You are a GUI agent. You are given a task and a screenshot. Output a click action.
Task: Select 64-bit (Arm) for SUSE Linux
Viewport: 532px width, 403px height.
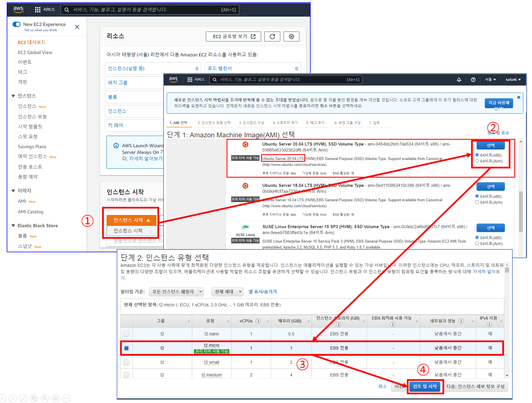477,243
